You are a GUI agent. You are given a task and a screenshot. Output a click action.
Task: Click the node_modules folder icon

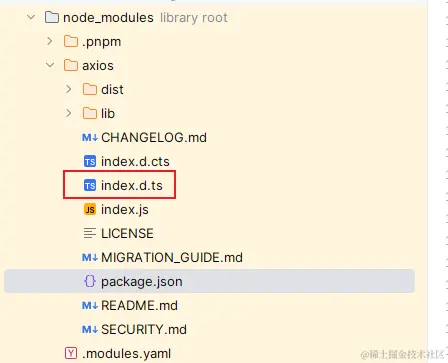pyautogui.click(x=52, y=17)
